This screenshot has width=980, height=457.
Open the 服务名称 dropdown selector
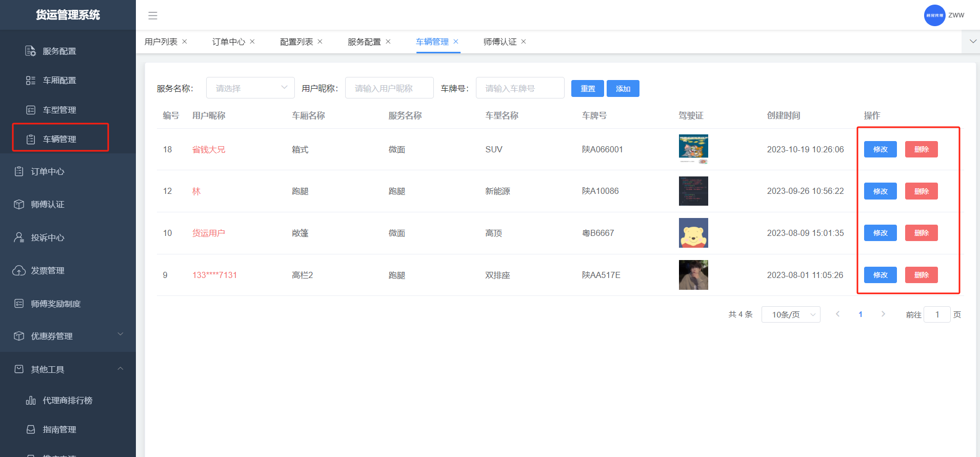click(x=250, y=88)
